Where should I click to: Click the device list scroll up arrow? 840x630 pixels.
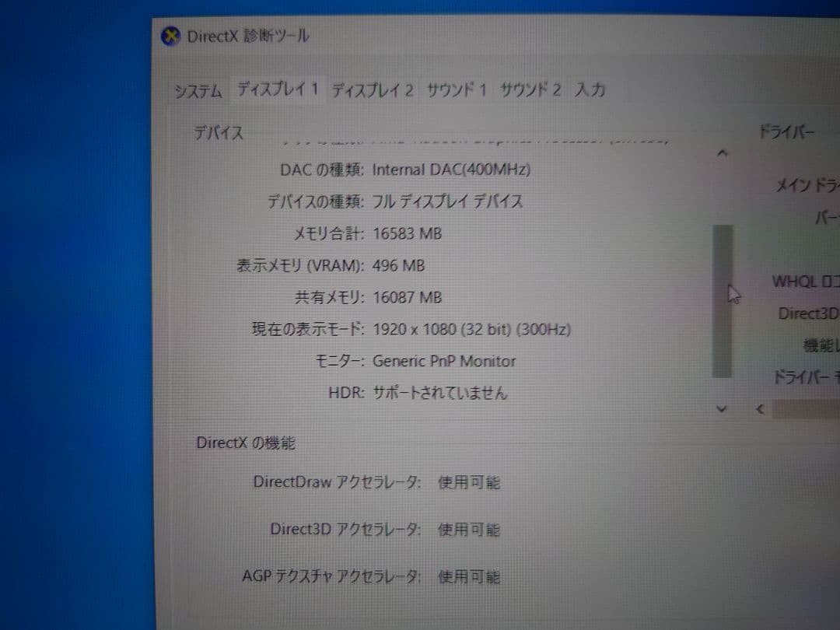click(x=722, y=154)
